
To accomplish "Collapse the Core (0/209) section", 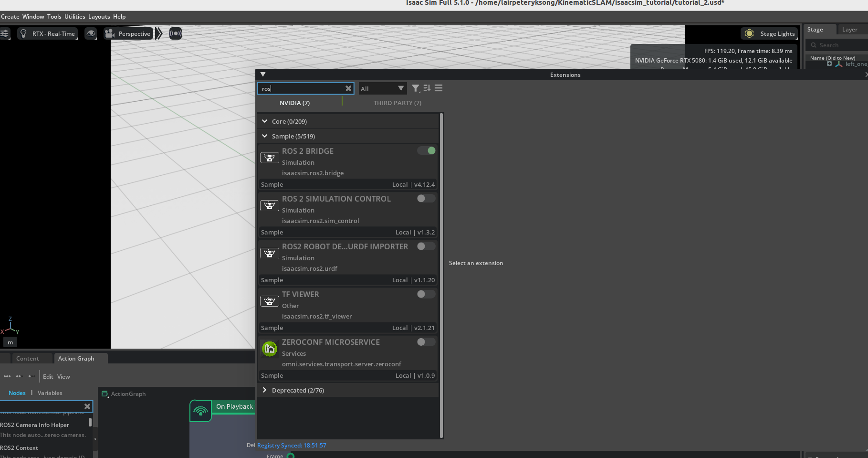I will pyautogui.click(x=348, y=121).
